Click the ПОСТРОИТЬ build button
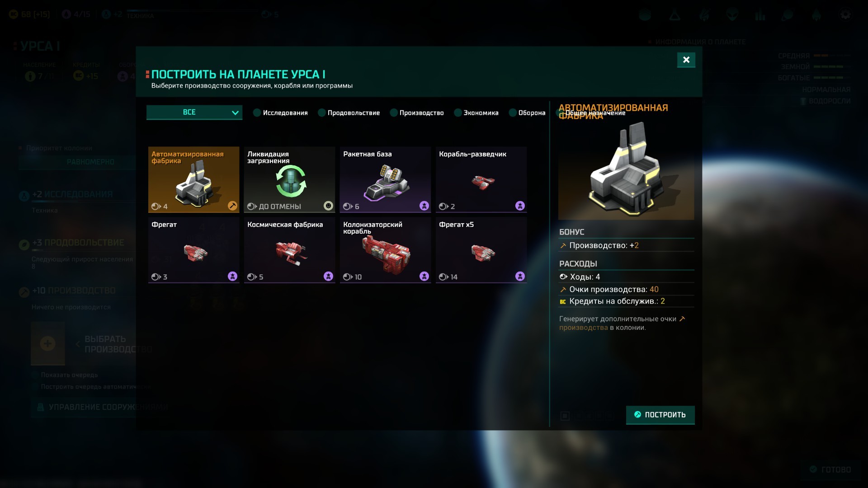The width and height of the screenshot is (868, 488). pos(660,415)
